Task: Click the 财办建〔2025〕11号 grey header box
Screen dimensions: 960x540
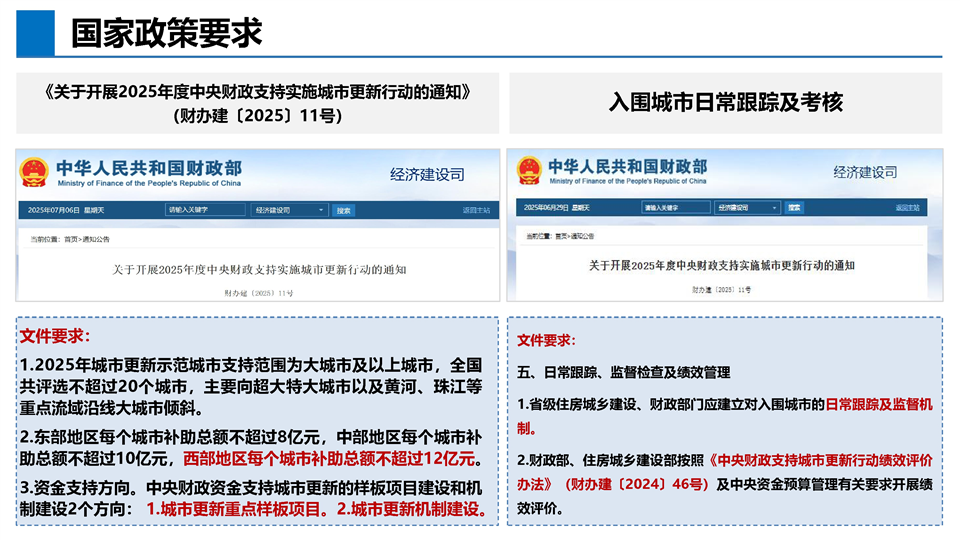Action: [257, 103]
